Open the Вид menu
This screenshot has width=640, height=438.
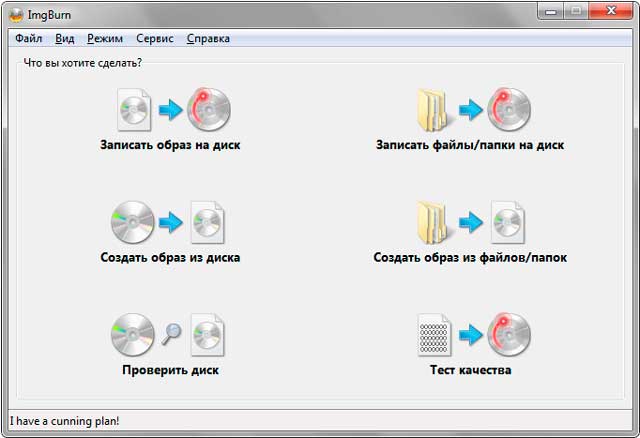point(64,38)
